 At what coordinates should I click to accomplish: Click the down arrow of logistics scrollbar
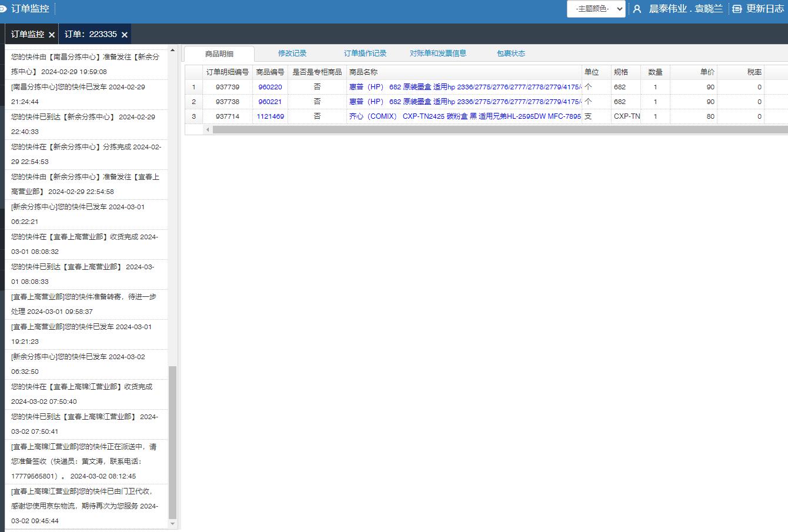pyautogui.click(x=172, y=523)
